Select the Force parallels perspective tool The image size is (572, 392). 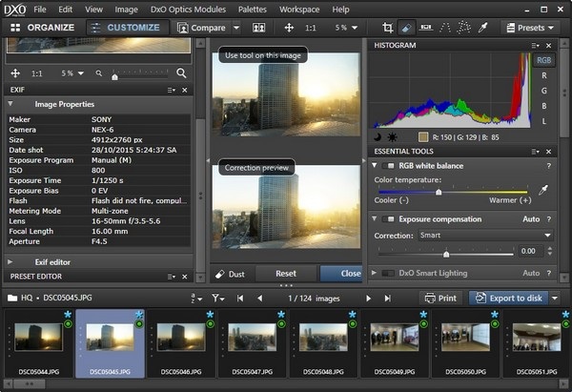click(x=444, y=28)
